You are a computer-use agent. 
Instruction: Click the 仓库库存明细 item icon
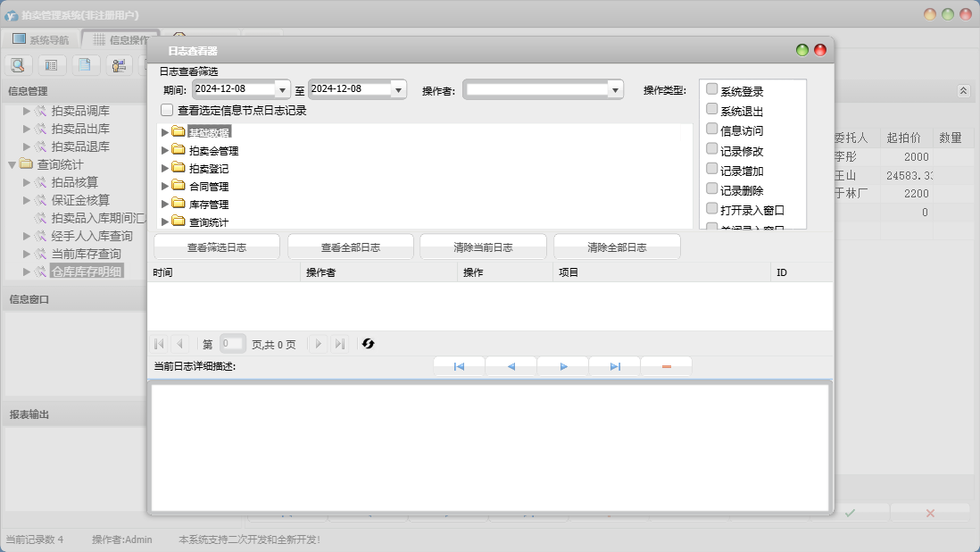point(41,272)
